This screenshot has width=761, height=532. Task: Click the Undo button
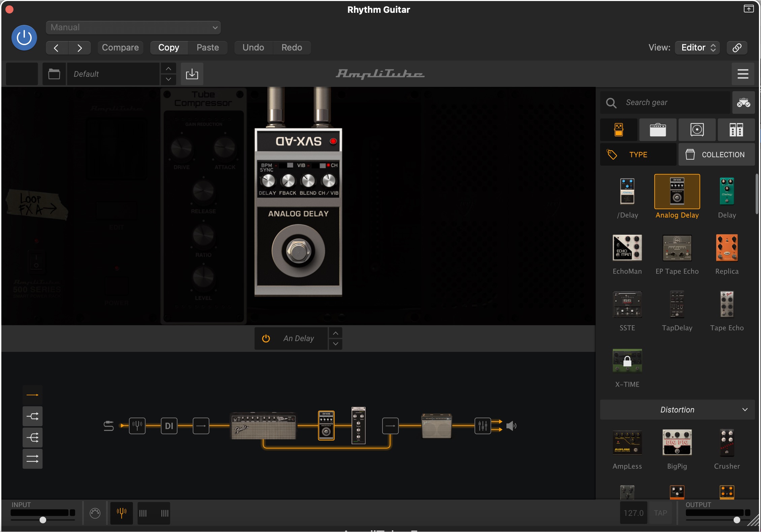coord(253,48)
